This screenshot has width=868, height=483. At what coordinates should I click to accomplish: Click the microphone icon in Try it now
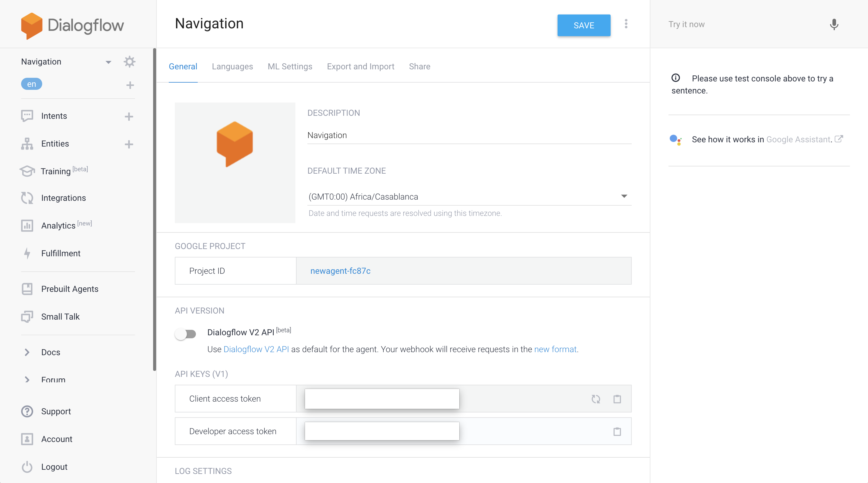pyautogui.click(x=834, y=24)
